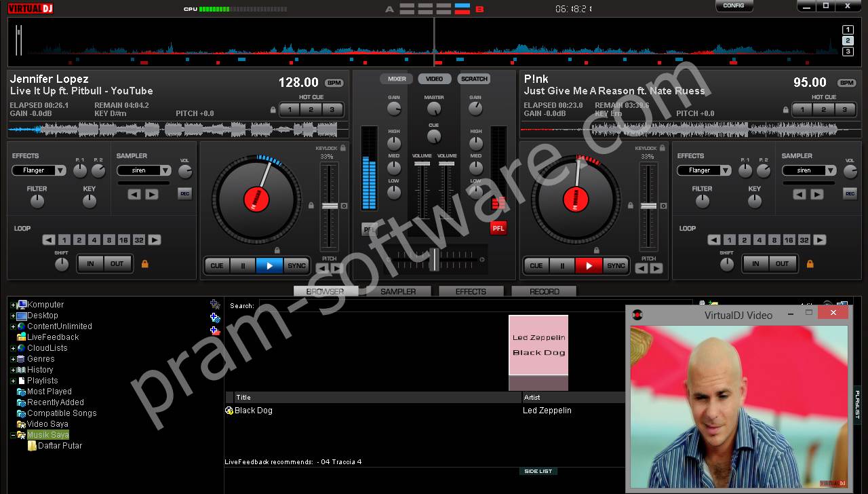Click the left channel volume fader
868x494 pixels.
point(422,164)
